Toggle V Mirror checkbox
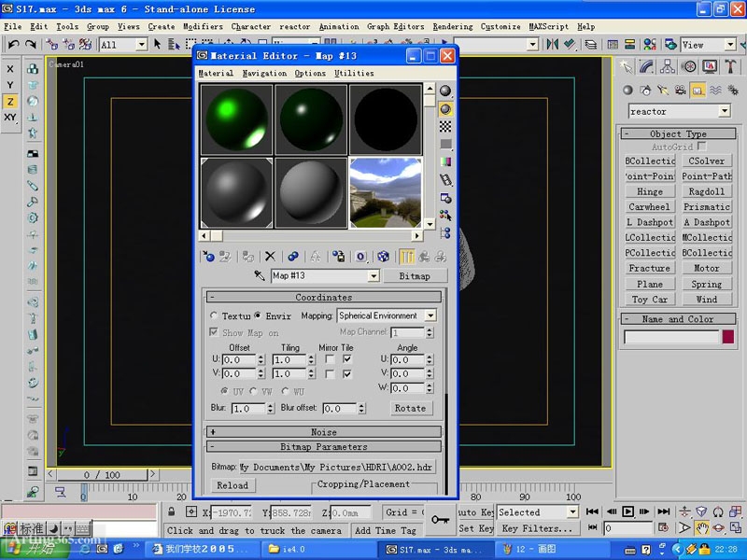The width and height of the screenshot is (747, 560). pos(330,374)
